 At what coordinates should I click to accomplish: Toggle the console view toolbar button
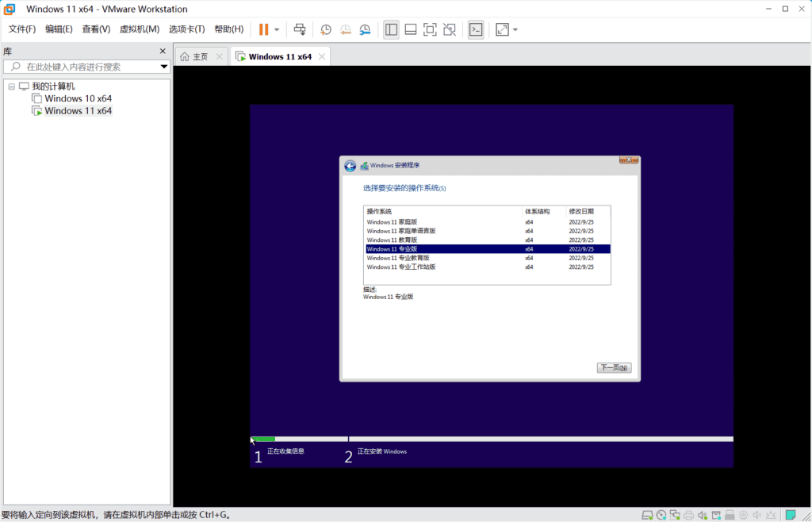(x=475, y=29)
